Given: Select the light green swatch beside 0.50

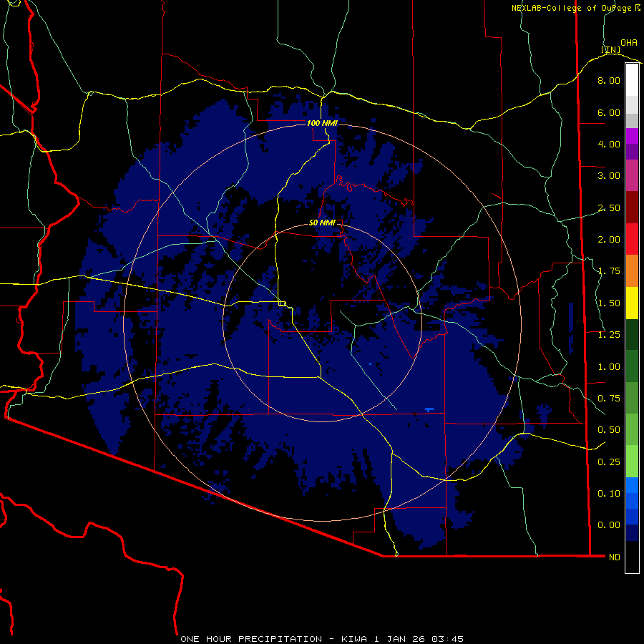Looking at the screenshot, I should tap(632, 429).
